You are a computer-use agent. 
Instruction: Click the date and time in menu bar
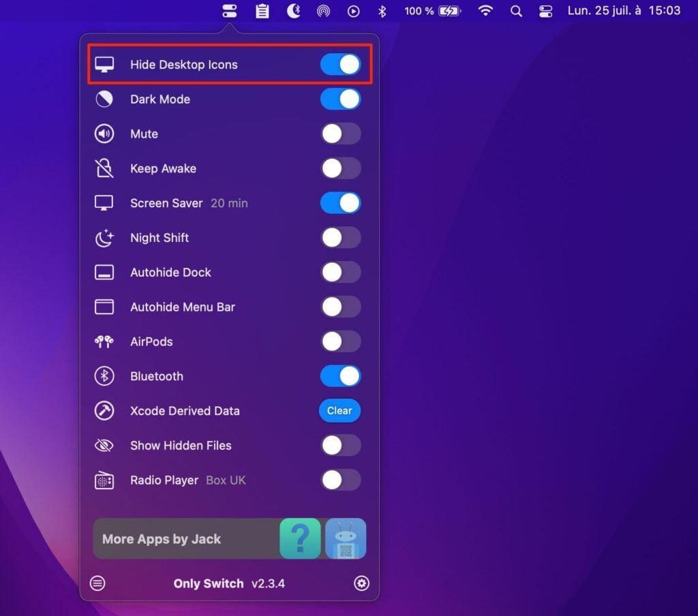624,11
